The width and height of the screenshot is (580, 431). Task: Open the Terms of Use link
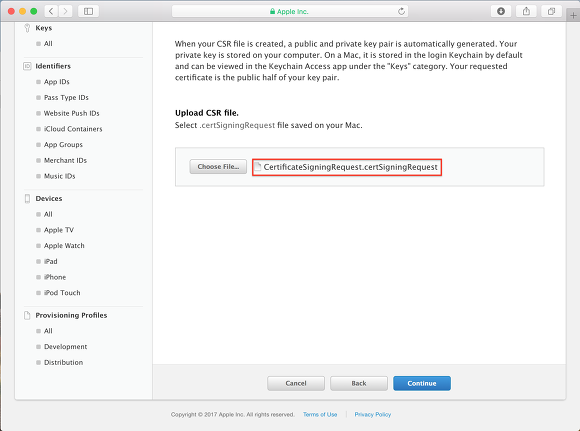pos(320,414)
